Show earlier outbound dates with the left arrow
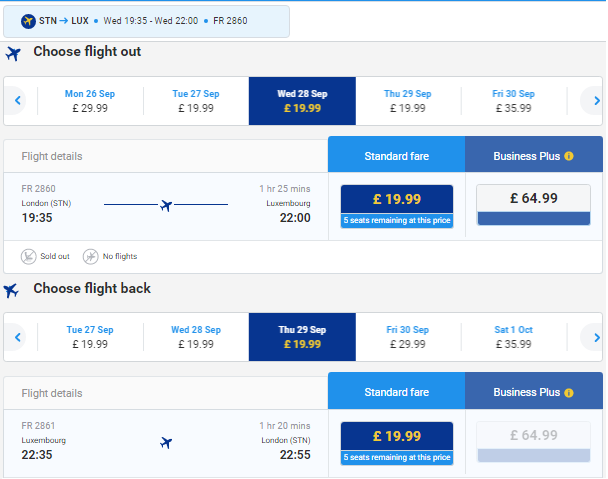This screenshot has height=479, width=608. [x=18, y=100]
